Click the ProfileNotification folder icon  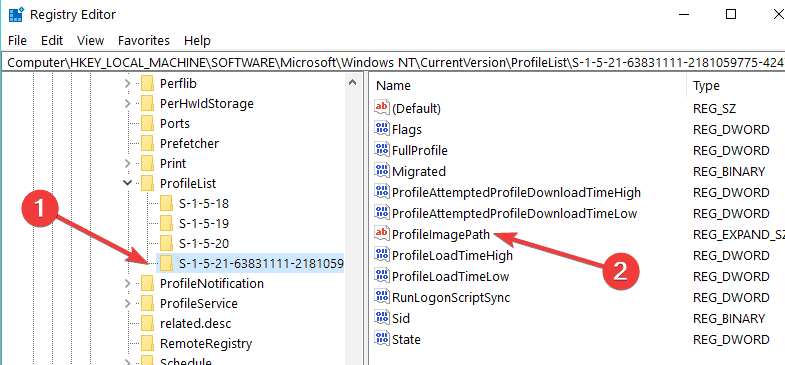147,284
